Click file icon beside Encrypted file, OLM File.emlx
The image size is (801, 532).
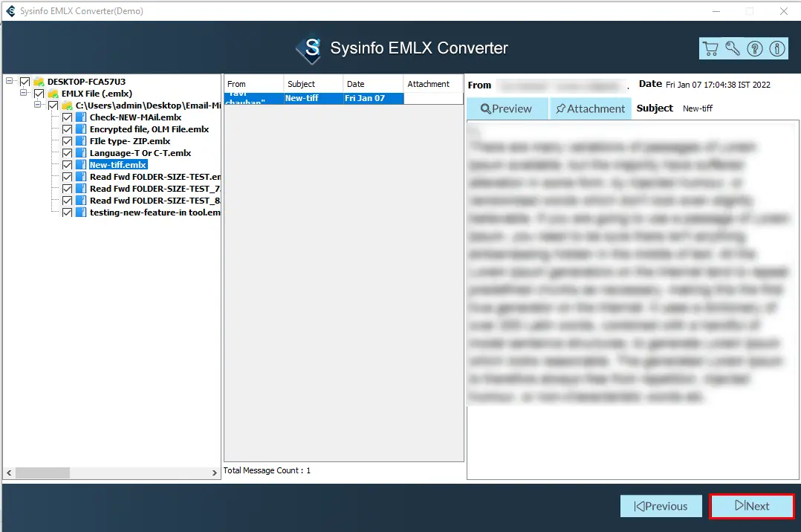click(x=81, y=129)
